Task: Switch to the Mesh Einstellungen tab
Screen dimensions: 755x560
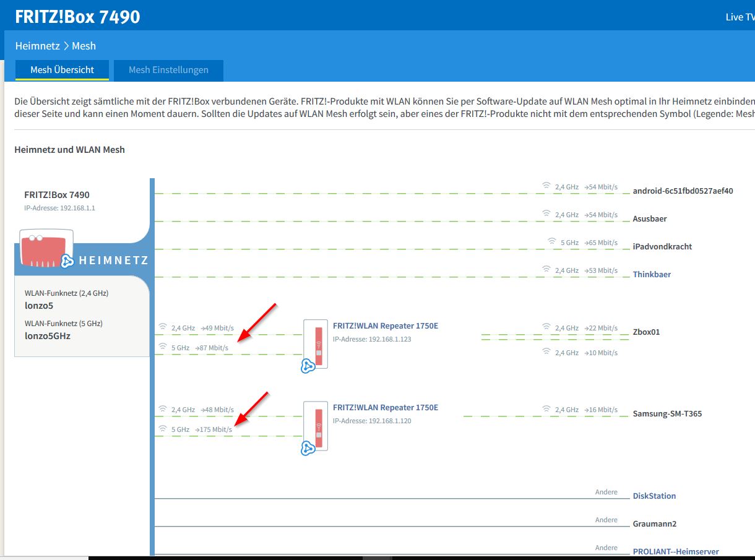Action: pyautogui.click(x=168, y=70)
